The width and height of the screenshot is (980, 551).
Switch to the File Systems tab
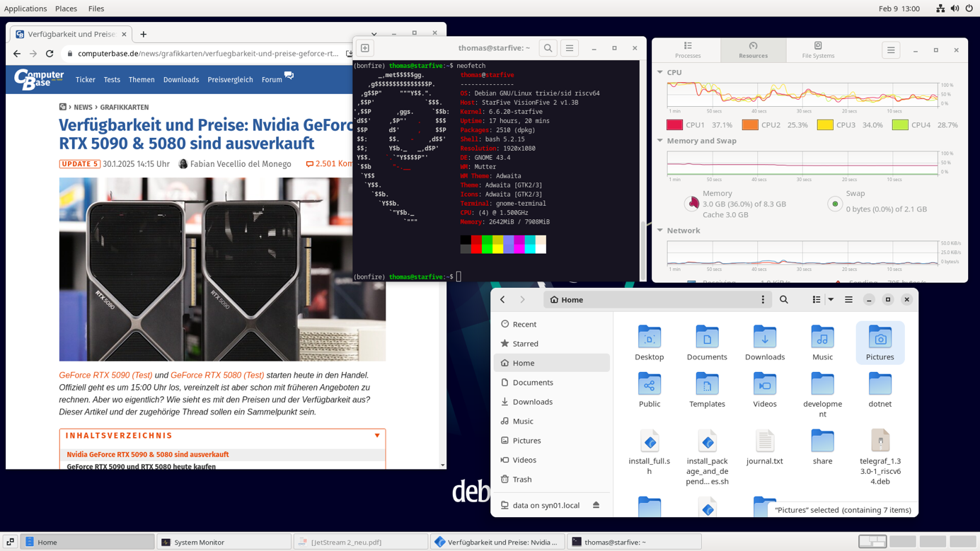[x=818, y=50]
